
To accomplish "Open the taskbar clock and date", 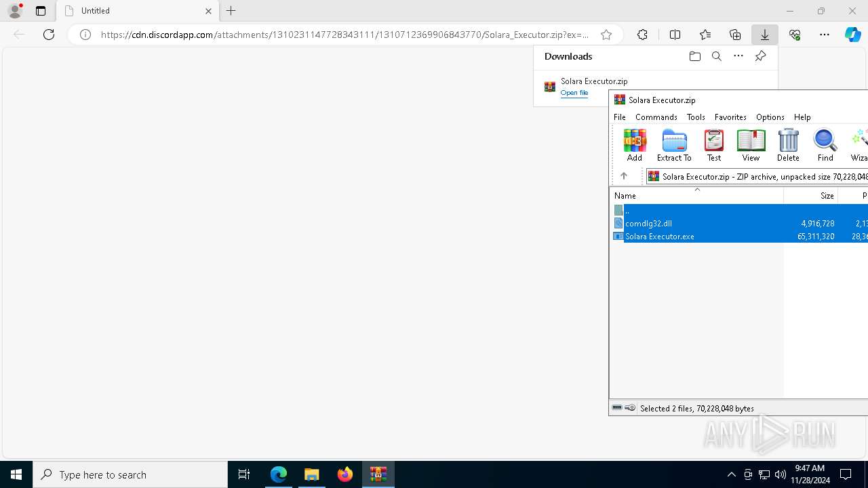I will 810,474.
